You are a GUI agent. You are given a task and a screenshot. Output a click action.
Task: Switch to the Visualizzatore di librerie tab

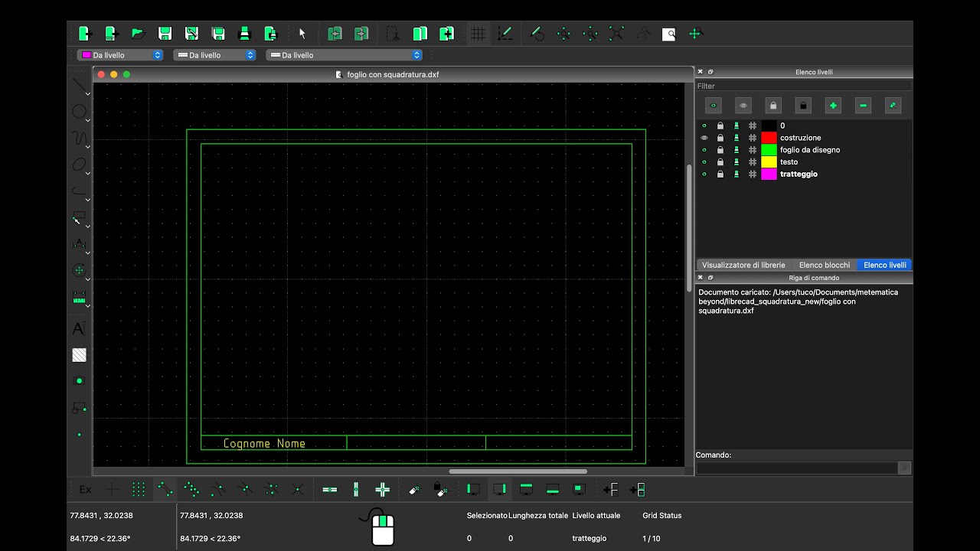[743, 265]
